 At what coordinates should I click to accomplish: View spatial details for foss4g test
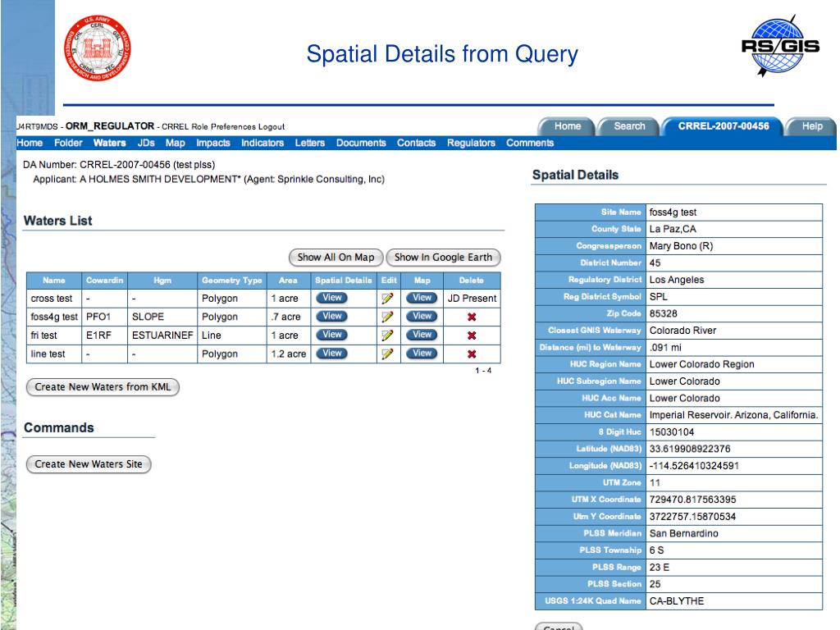click(331, 317)
